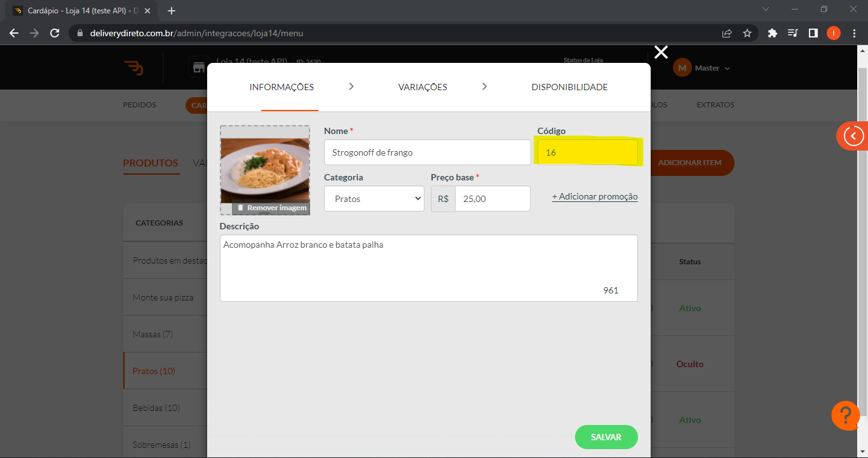
Task: Close the product edit modal with X
Action: (x=661, y=52)
